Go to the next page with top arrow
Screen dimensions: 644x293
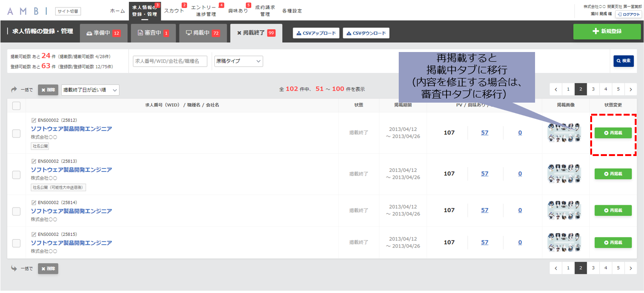(x=630, y=89)
